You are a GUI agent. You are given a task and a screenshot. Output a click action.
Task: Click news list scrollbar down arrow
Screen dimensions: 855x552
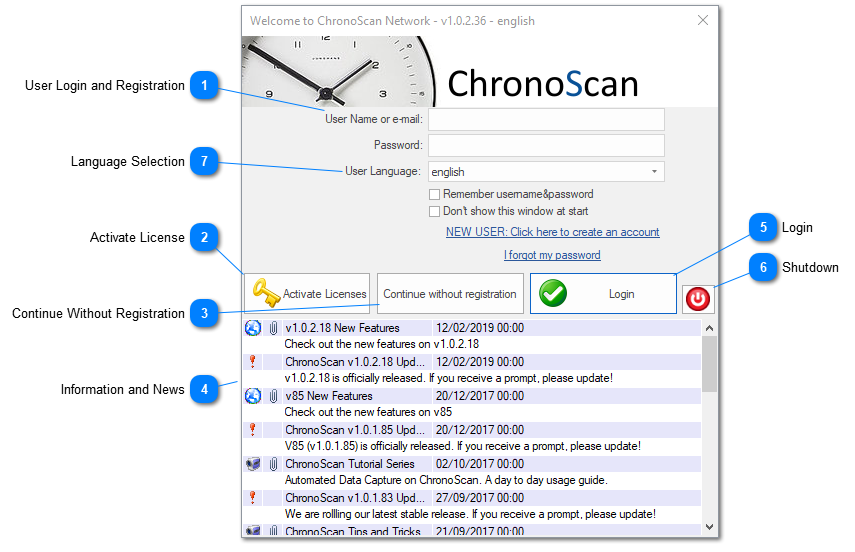[709, 527]
